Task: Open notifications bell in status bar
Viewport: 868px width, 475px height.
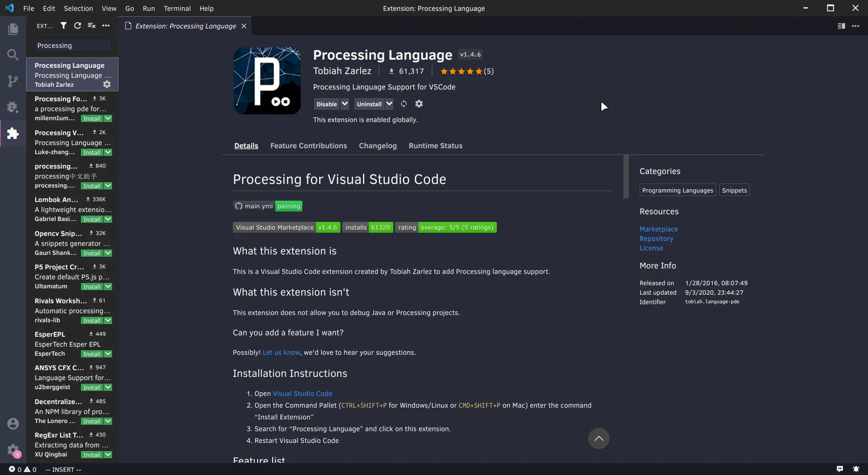Action: point(856,469)
